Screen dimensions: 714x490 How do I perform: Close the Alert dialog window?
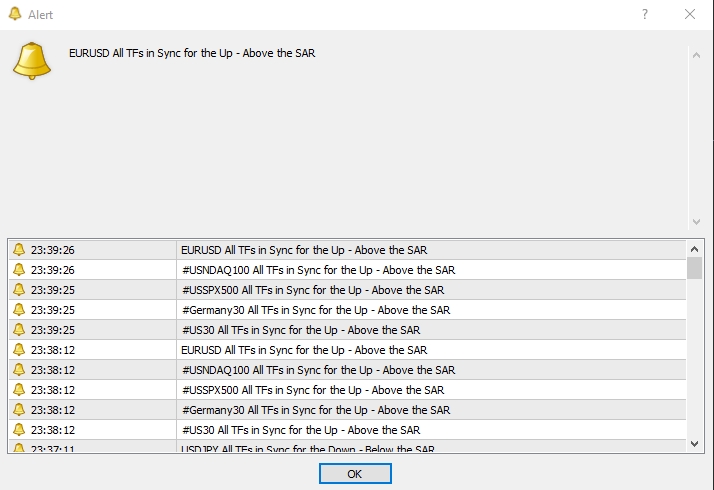690,14
